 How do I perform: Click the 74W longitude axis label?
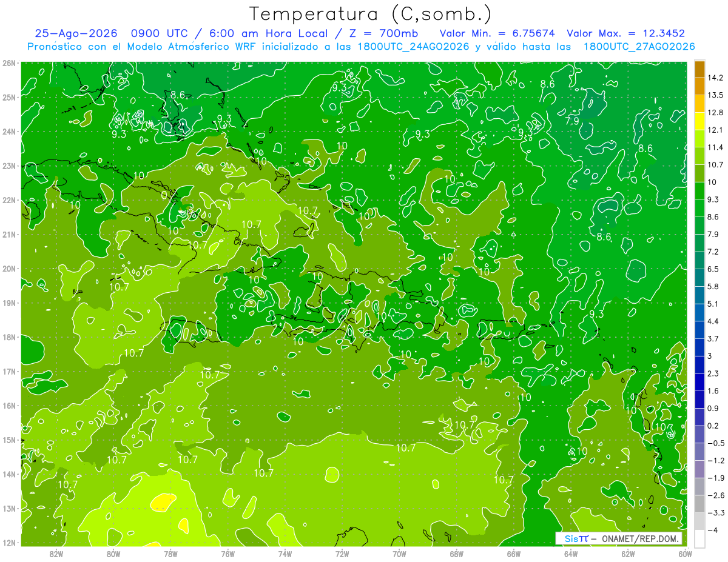point(285,554)
